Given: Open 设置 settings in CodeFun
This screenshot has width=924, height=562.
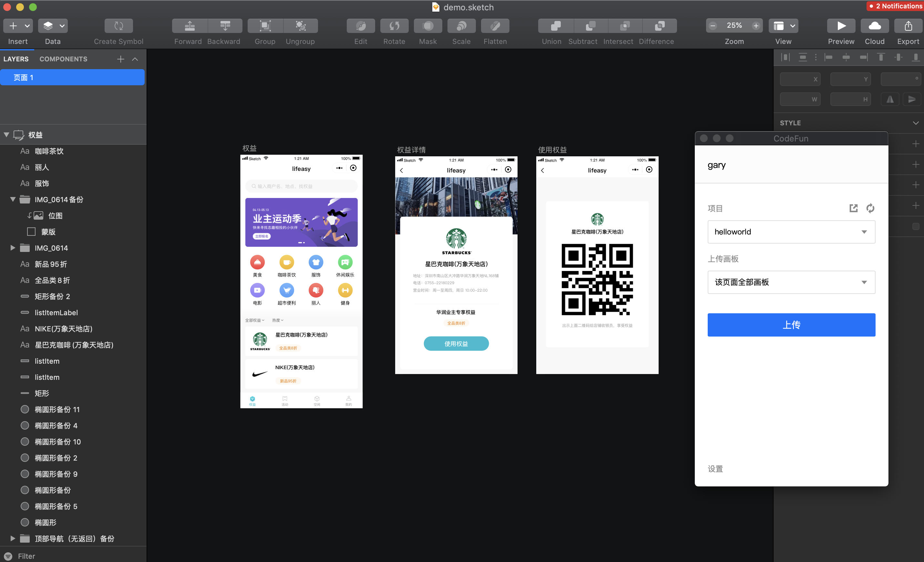Looking at the screenshot, I should [x=715, y=469].
